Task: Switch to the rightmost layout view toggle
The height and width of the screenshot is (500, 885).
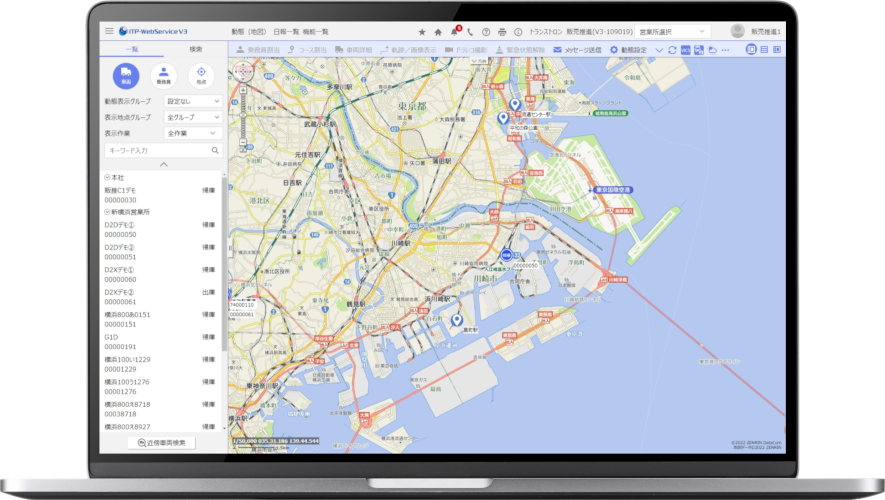Action: point(777,49)
